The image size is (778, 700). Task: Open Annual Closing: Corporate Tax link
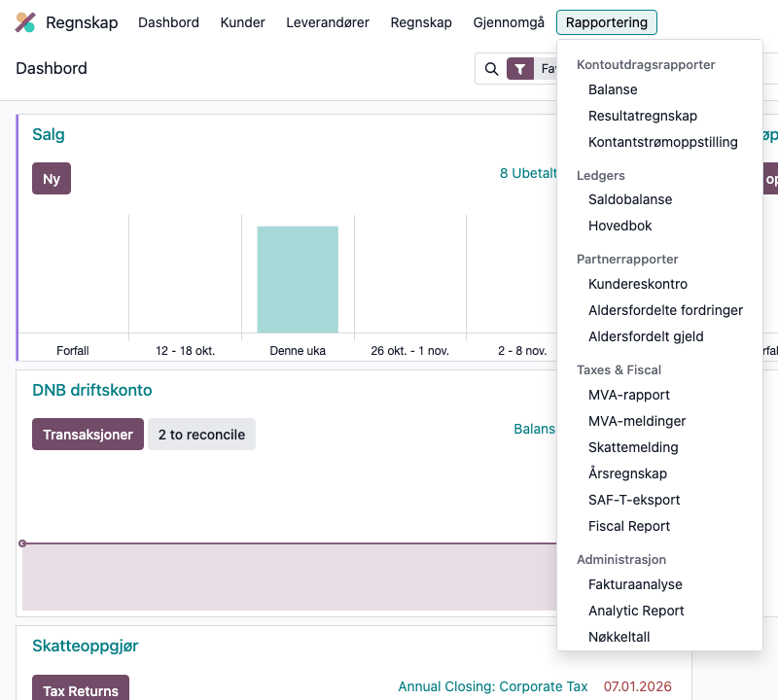[493, 686]
